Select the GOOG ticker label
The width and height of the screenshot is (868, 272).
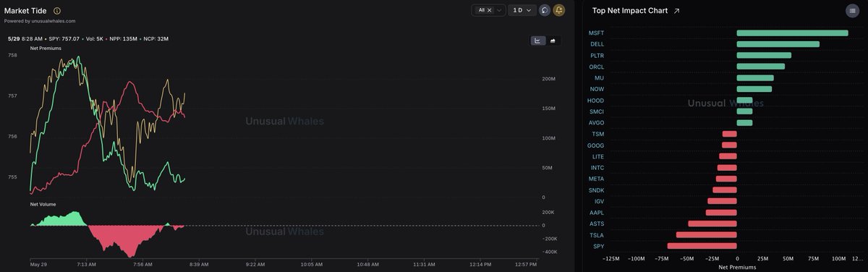(596, 145)
